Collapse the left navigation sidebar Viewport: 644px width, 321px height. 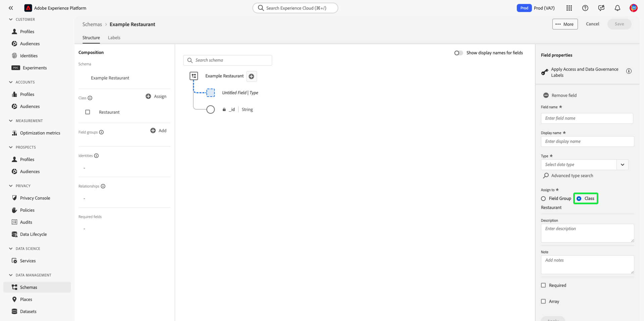(x=11, y=8)
